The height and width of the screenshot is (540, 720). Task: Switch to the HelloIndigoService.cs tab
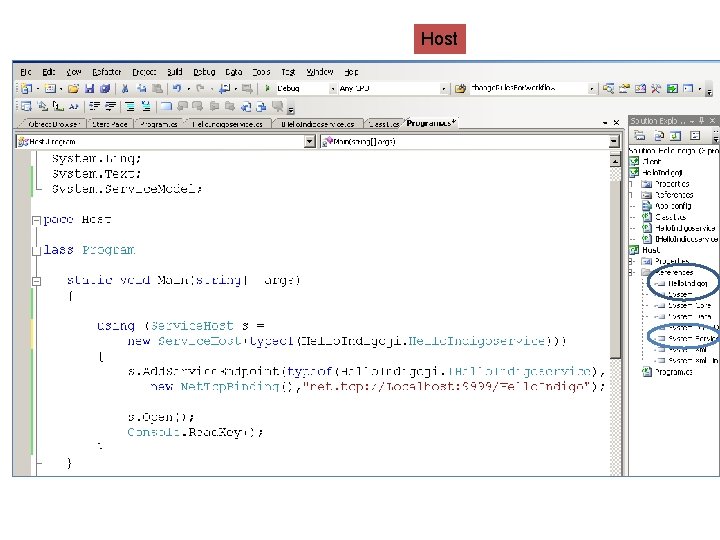pyautogui.click(x=227, y=124)
